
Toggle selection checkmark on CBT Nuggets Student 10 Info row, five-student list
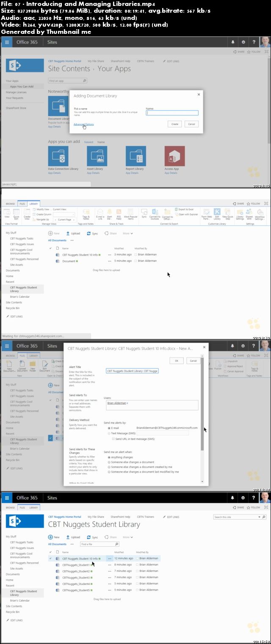click(x=51, y=559)
